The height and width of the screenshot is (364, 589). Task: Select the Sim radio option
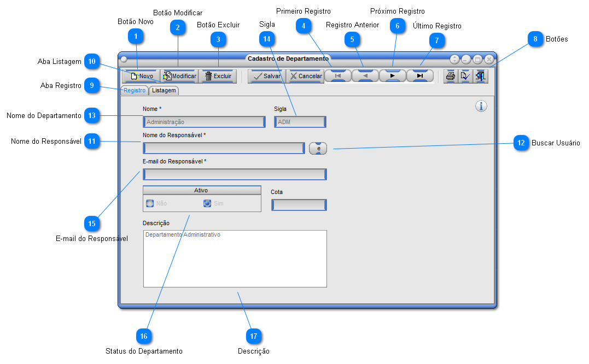tap(207, 203)
